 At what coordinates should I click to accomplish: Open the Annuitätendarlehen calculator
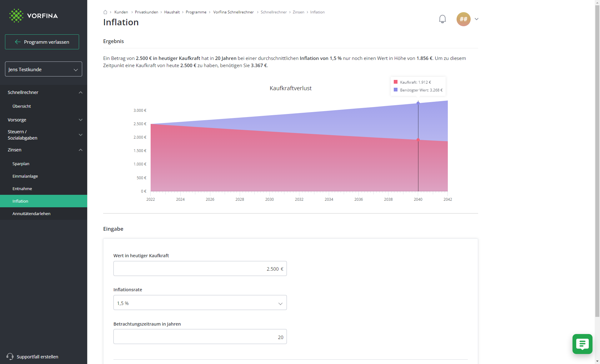(31, 214)
